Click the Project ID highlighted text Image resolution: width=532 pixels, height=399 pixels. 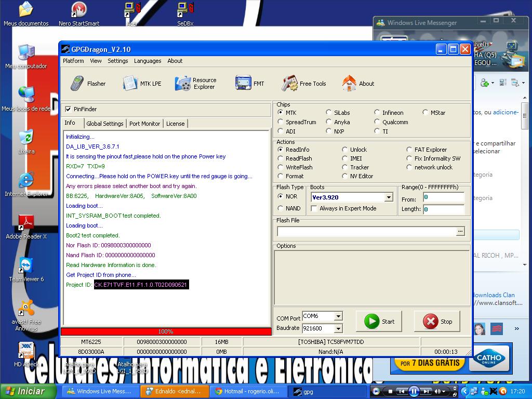[141, 285]
